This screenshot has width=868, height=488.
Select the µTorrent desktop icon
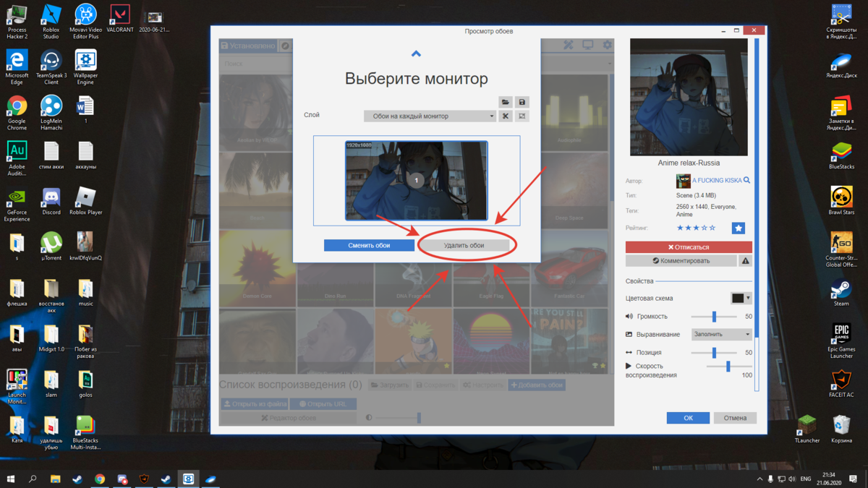[x=51, y=246]
